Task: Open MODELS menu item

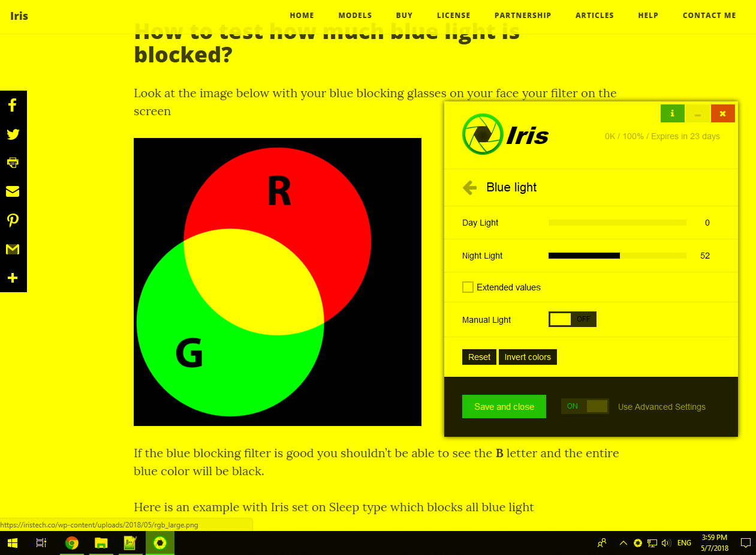Action: pos(355,16)
